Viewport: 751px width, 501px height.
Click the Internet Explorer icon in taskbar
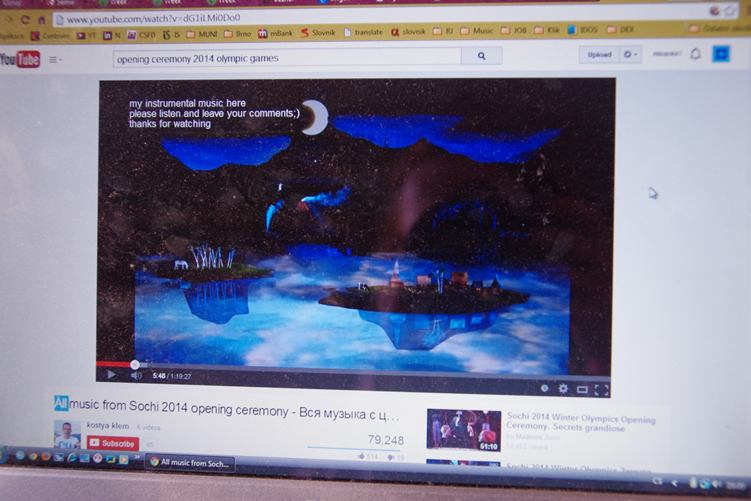coord(72,458)
